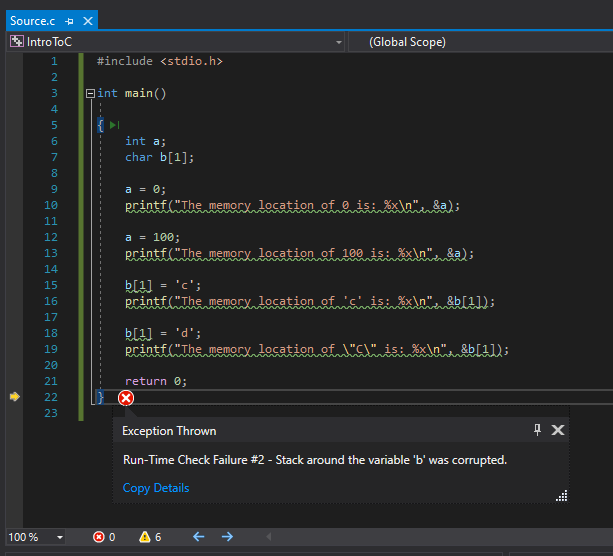The width and height of the screenshot is (613, 556).
Task: Click the 'return 0;' statement
Action: tap(156, 381)
